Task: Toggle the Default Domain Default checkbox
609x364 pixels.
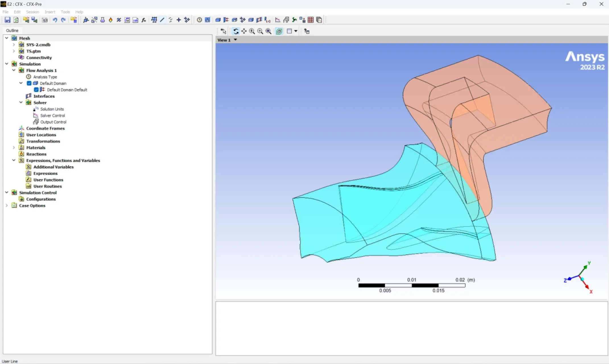Action: 36,90
